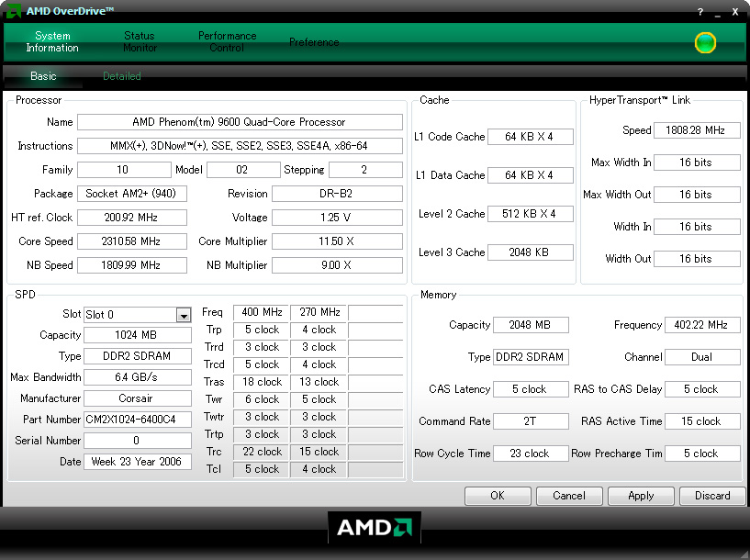
Task: Select the Core Speed value field
Action: pyautogui.click(x=131, y=241)
